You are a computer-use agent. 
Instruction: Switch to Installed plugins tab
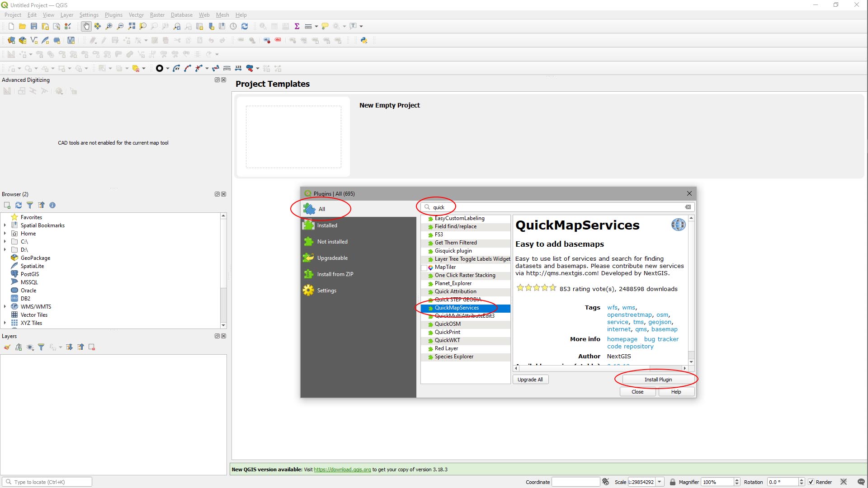[x=359, y=225]
